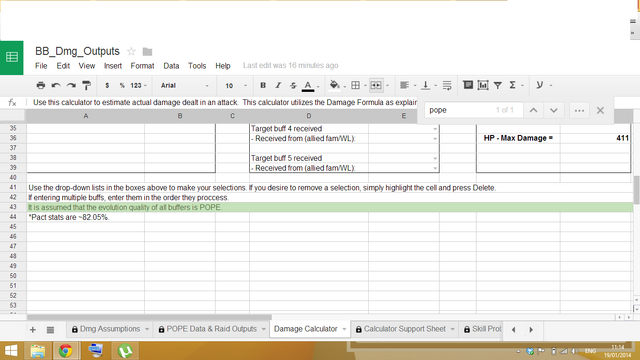This screenshot has width=640, height=360.
Task: Click 'Last edit was 16 minutes ago' link
Action: (x=291, y=65)
